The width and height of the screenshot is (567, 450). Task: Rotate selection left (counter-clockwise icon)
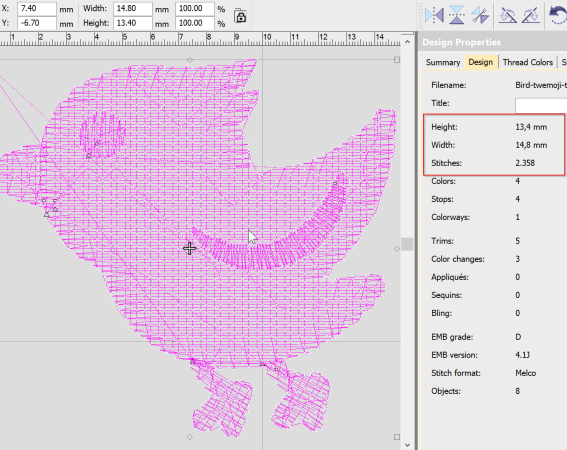click(x=508, y=16)
